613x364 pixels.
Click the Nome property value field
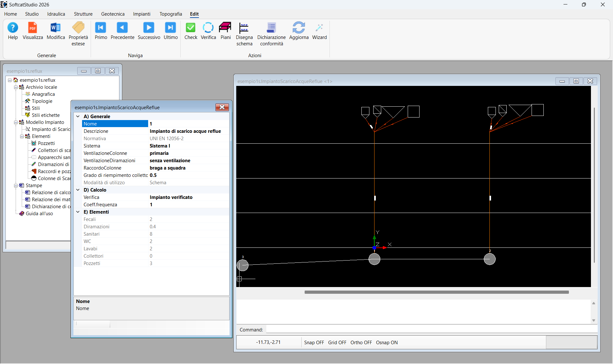tap(188, 124)
